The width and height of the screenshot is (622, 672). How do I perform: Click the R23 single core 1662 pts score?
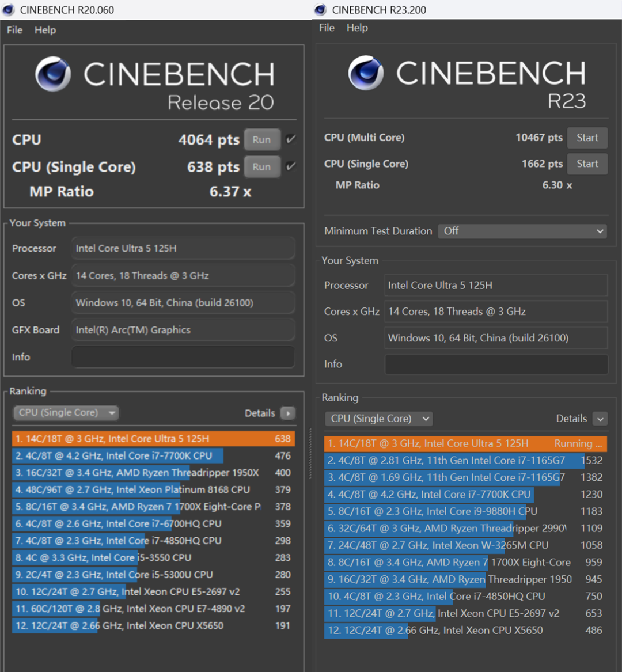pyautogui.click(x=542, y=164)
